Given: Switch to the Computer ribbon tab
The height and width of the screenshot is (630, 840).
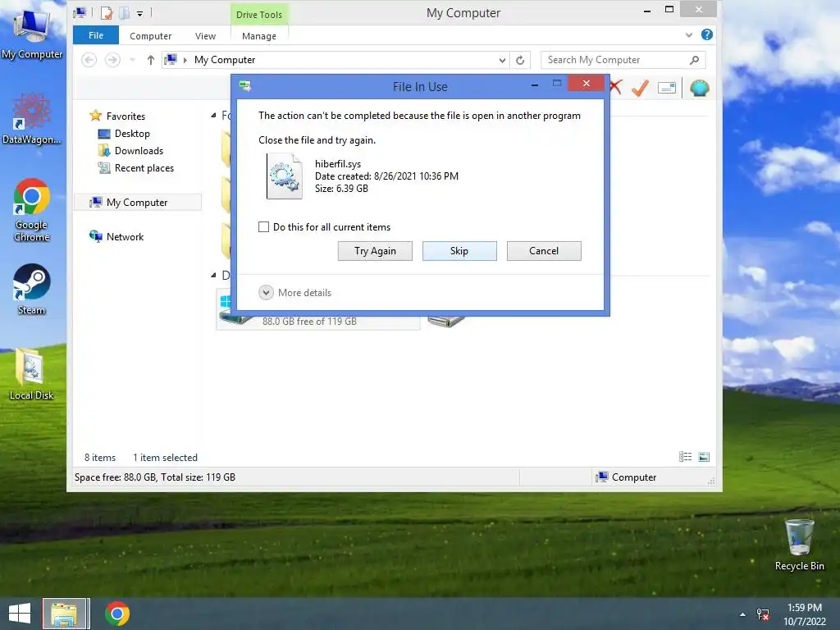Looking at the screenshot, I should pos(151,36).
